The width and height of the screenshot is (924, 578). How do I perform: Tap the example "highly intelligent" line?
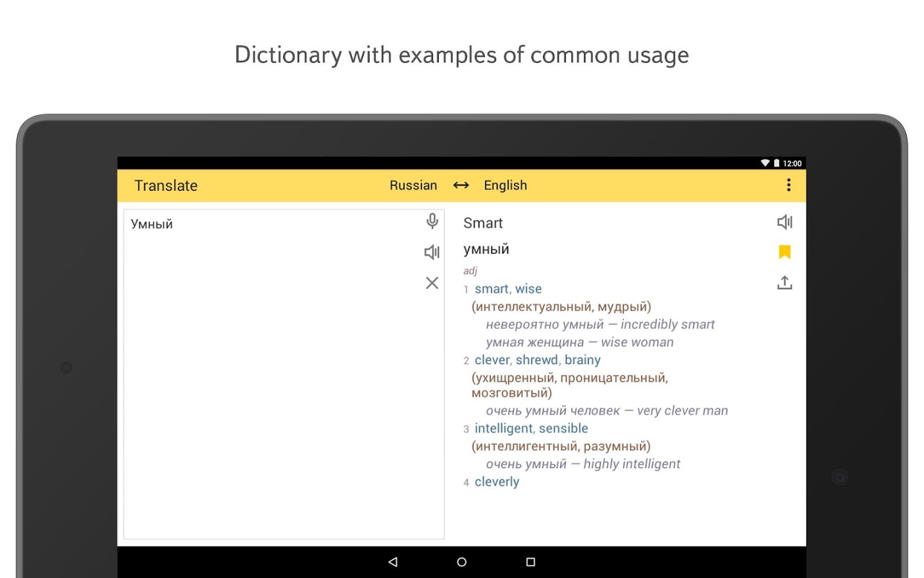tap(583, 464)
